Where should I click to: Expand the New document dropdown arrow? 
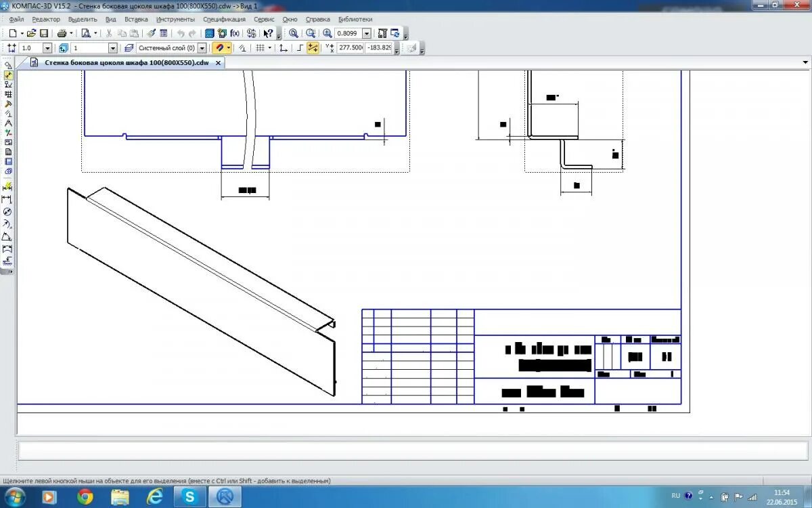click(22, 33)
